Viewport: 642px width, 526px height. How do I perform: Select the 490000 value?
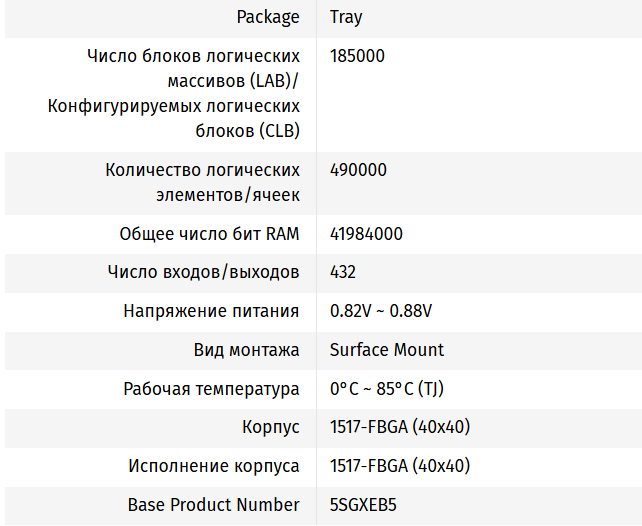click(358, 170)
